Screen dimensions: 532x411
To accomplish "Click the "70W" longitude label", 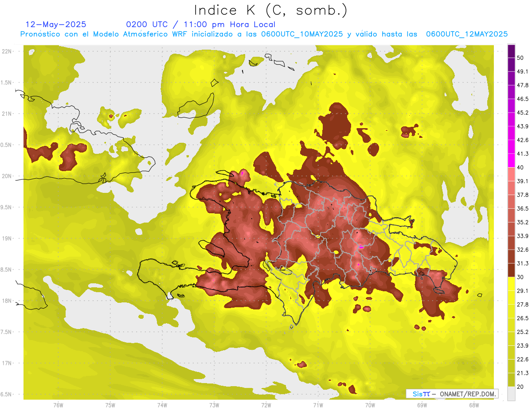I will click(370, 405).
